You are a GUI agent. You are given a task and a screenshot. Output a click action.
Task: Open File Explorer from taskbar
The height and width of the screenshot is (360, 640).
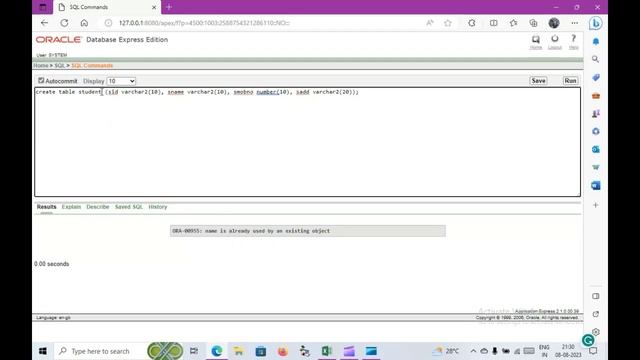[x=238, y=351]
